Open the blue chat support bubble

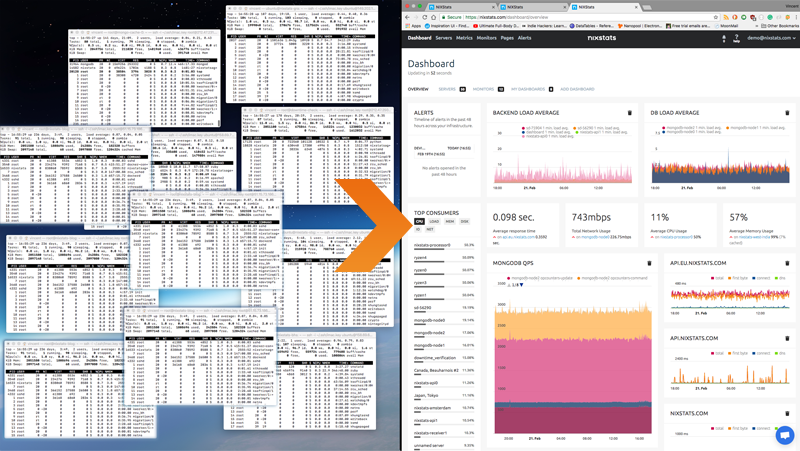785,435
